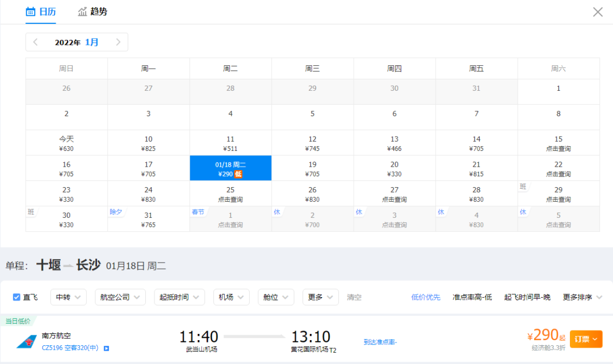Sort by 低价优先 lowest price first
Viewport: 613px width, 364px height.
[x=426, y=297]
